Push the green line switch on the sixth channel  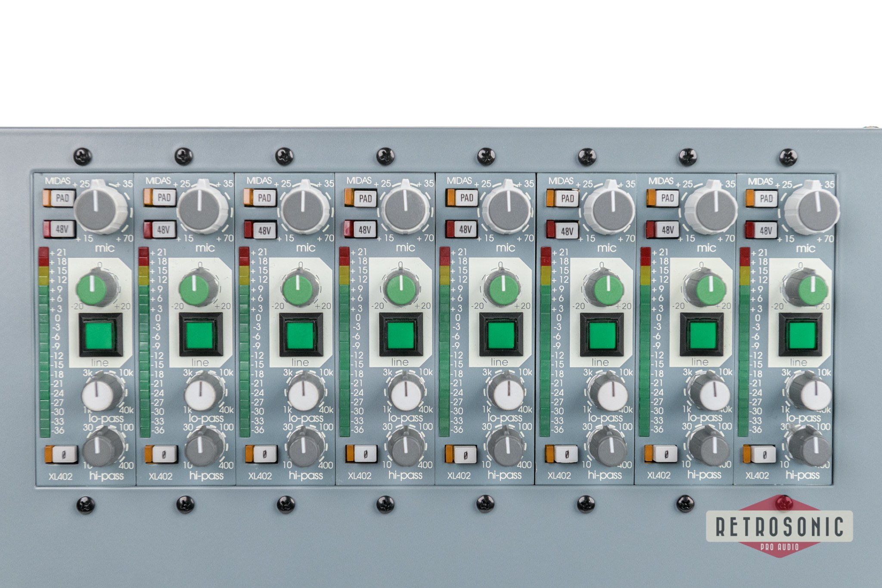pos(601,335)
